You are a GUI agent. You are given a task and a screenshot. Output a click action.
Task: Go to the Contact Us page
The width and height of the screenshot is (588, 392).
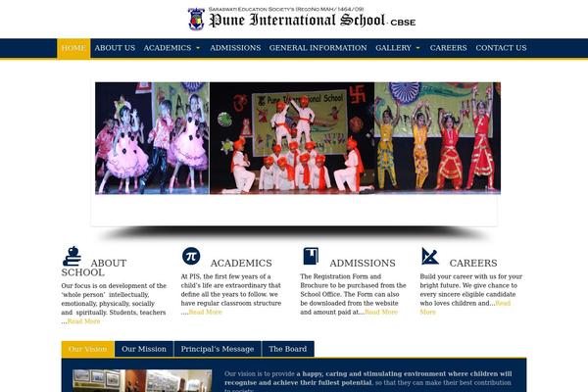(501, 48)
